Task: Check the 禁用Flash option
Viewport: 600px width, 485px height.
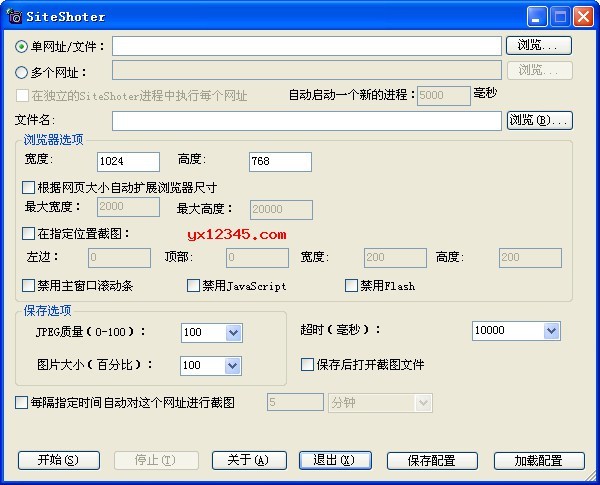Action: pyautogui.click(x=351, y=286)
